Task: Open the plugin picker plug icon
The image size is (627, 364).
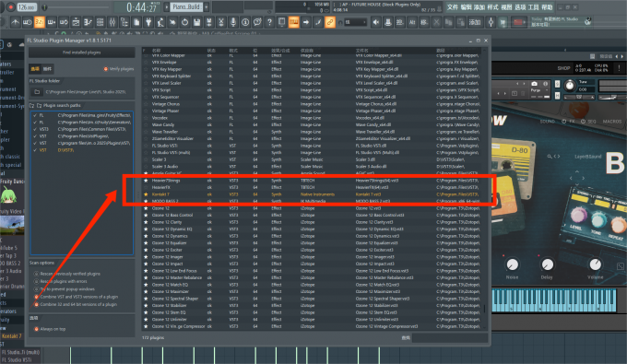Action: (148, 22)
